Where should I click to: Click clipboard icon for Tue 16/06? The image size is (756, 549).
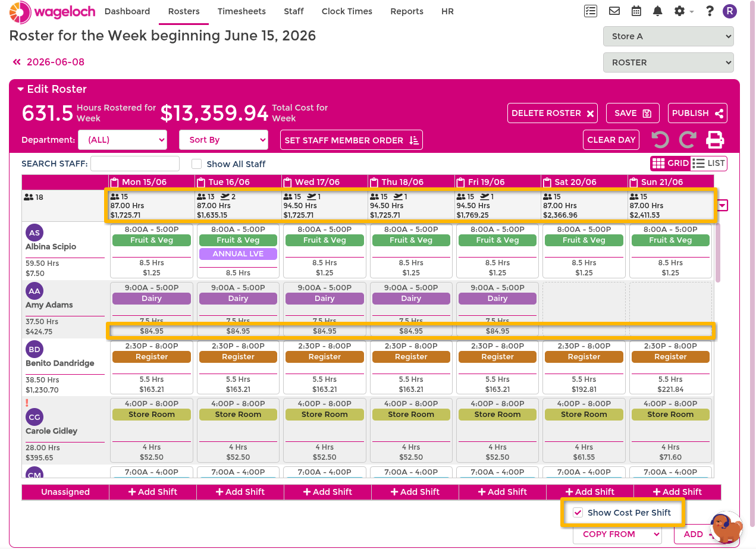click(x=201, y=182)
